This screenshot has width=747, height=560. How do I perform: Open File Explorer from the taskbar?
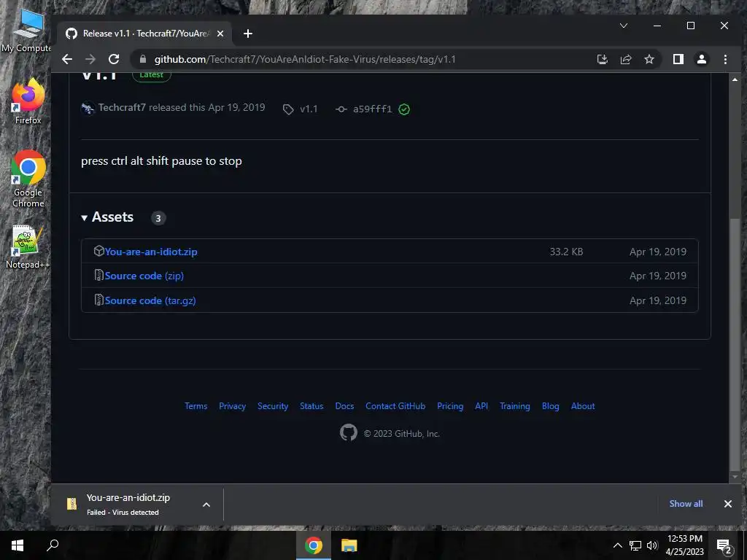pos(349,545)
